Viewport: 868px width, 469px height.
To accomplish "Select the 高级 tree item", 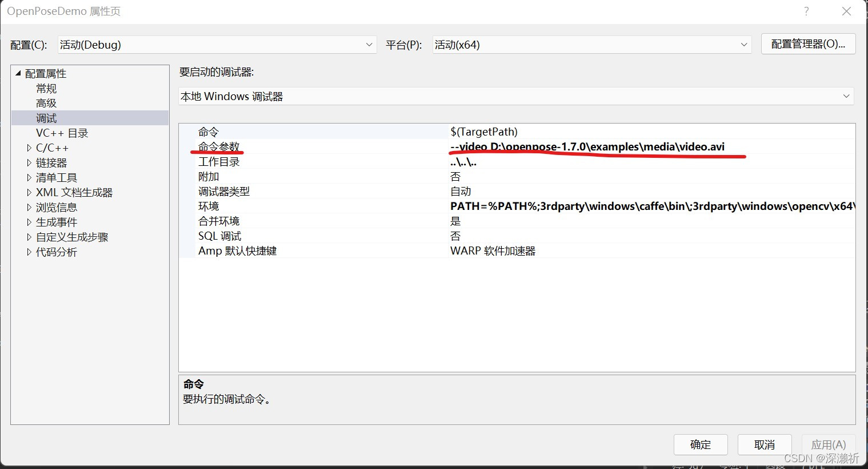I will [46, 103].
